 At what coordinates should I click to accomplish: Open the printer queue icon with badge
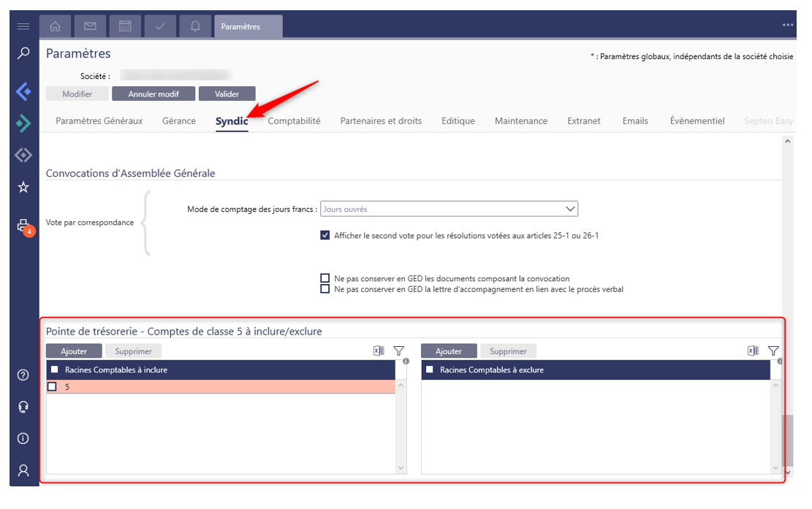pyautogui.click(x=23, y=225)
